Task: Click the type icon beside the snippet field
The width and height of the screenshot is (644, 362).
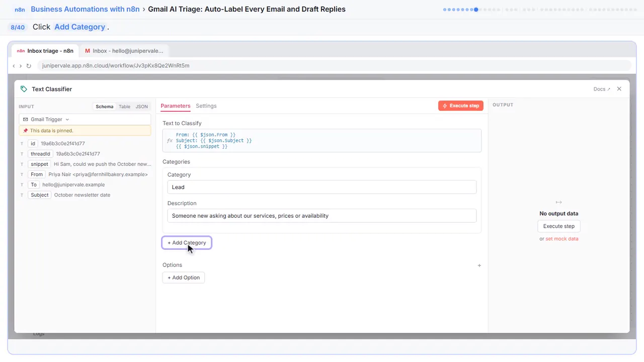Action: pos(22,164)
